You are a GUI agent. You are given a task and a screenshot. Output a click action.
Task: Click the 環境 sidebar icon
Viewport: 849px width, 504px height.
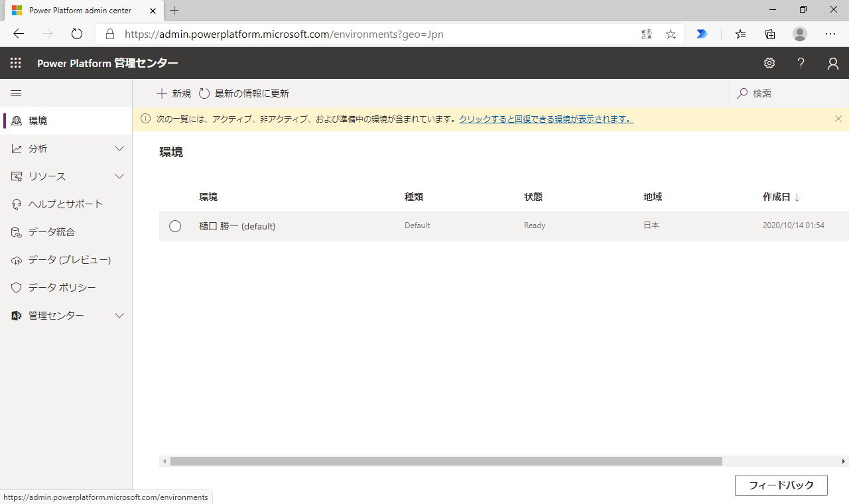pos(17,121)
